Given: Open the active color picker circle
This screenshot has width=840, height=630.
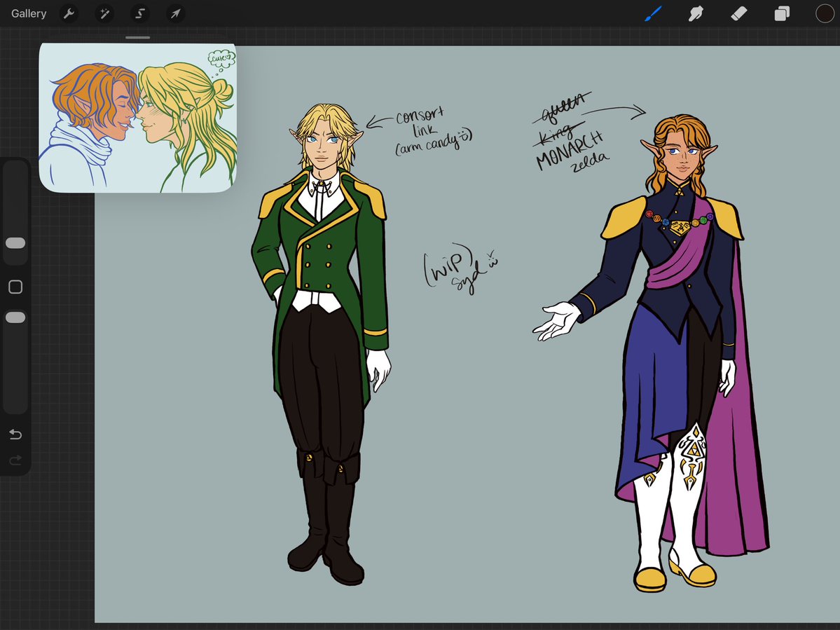Looking at the screenshot, I should [825, 13].
